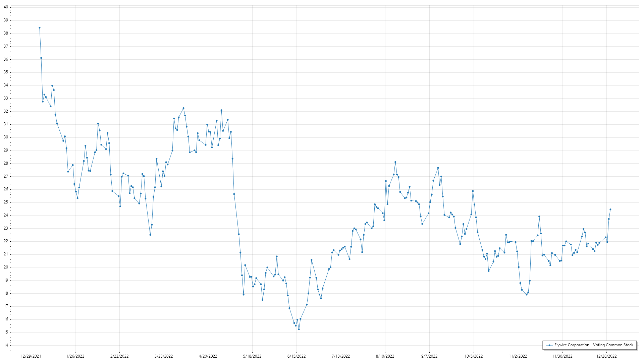The width and height of the screenshot is (644, 362).
Task: Click the y-axis label 14
Action: (6, 345)
